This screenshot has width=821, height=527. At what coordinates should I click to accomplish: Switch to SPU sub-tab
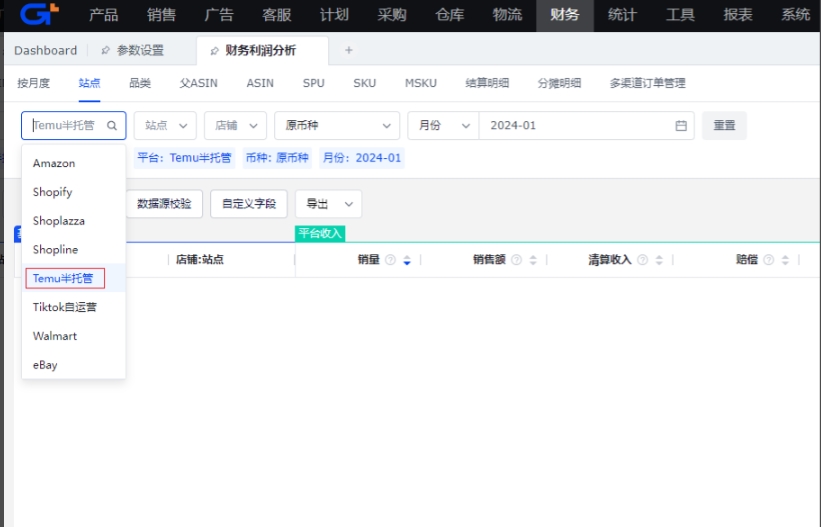tap(314, 83)
